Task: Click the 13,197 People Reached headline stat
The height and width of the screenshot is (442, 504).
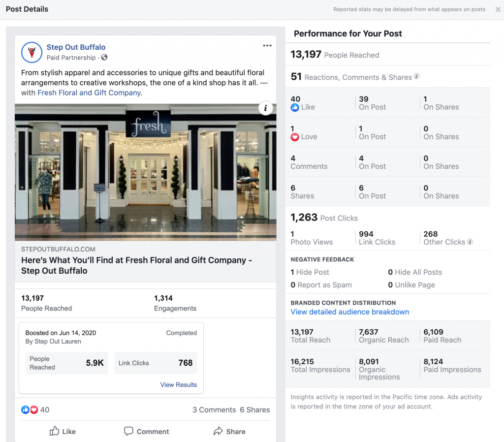Action: (x=335, y=54)
